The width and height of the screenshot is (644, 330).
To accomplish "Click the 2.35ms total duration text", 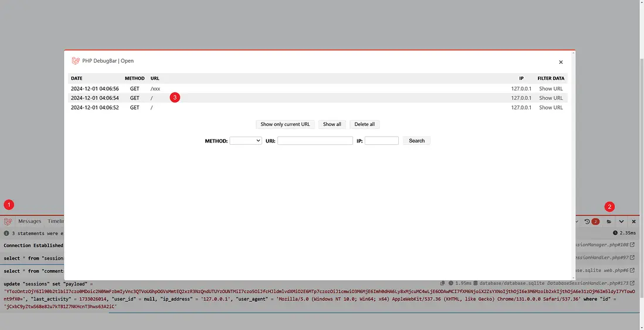I will (628, 233).
